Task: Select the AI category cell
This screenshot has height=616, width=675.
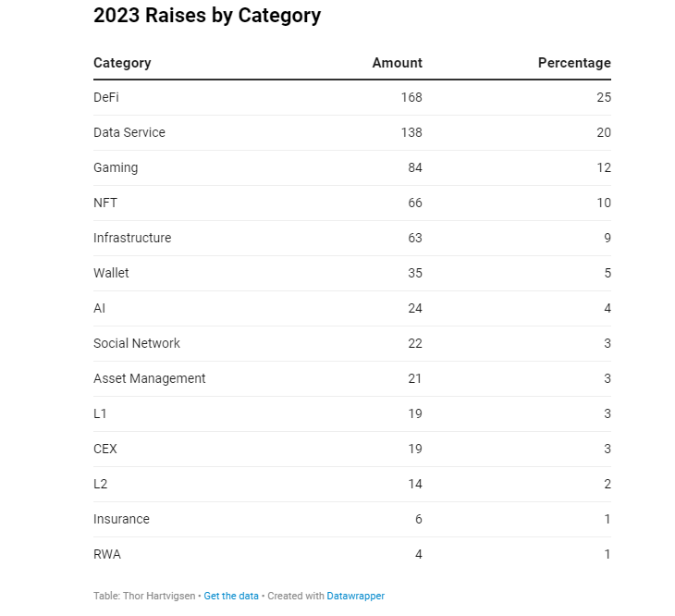Action: [x=100, y=308]
